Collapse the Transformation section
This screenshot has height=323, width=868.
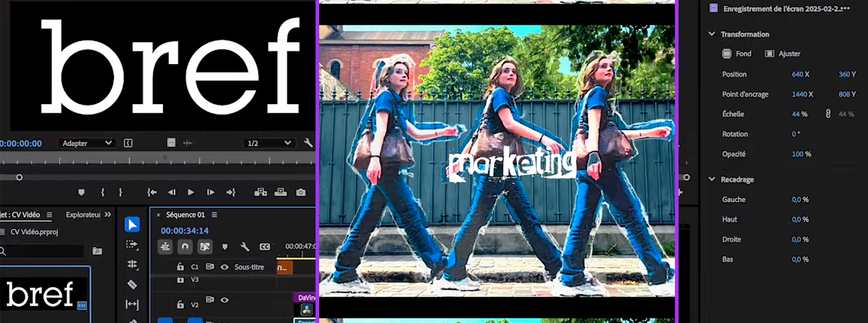tap(712, 34)
